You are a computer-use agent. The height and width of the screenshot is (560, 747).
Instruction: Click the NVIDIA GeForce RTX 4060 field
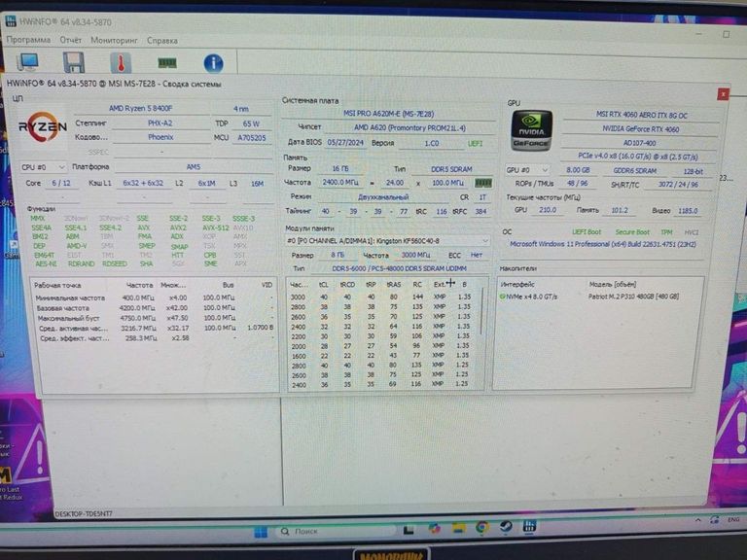click(x=641, y=129)
